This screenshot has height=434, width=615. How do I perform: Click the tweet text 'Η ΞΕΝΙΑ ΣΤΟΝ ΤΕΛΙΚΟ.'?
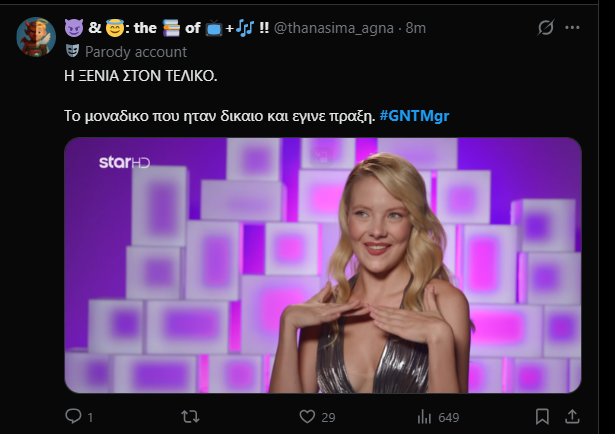(x=142, y=75)
